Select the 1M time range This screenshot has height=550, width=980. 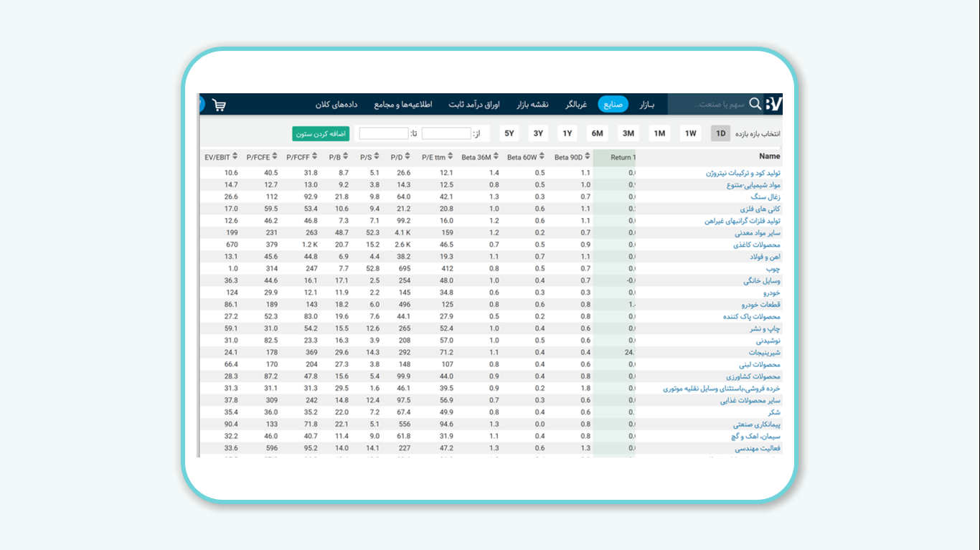click(x=659, y=133)
